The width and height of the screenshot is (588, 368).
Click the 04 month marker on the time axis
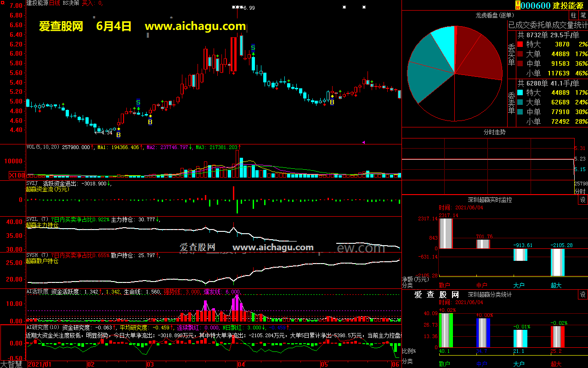pos(241,364)
